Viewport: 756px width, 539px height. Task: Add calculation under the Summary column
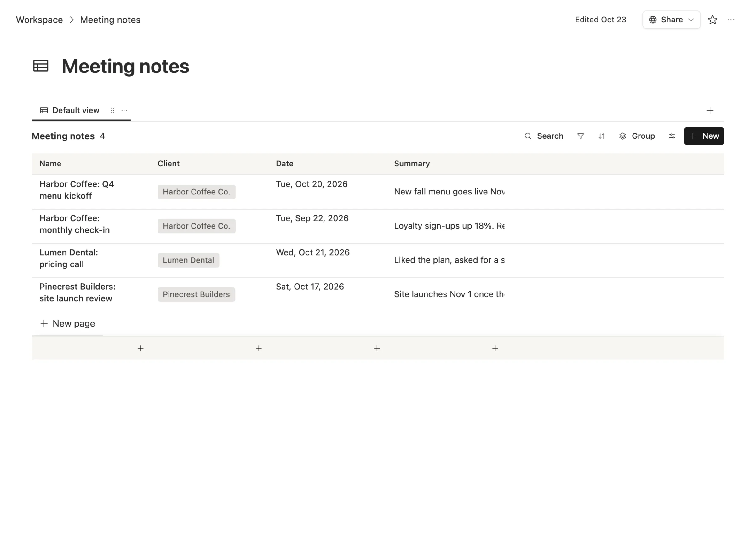(495, 348)
